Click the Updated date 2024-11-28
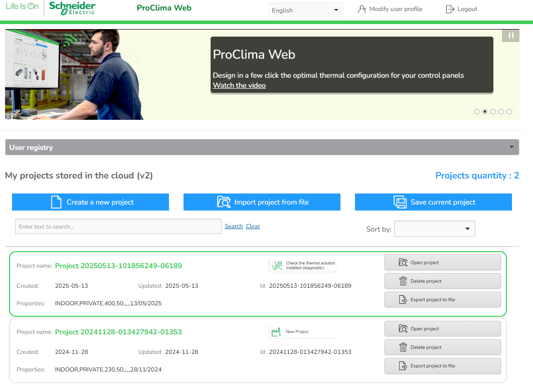This screenshot has height=392, width=533. click(182, 352)
